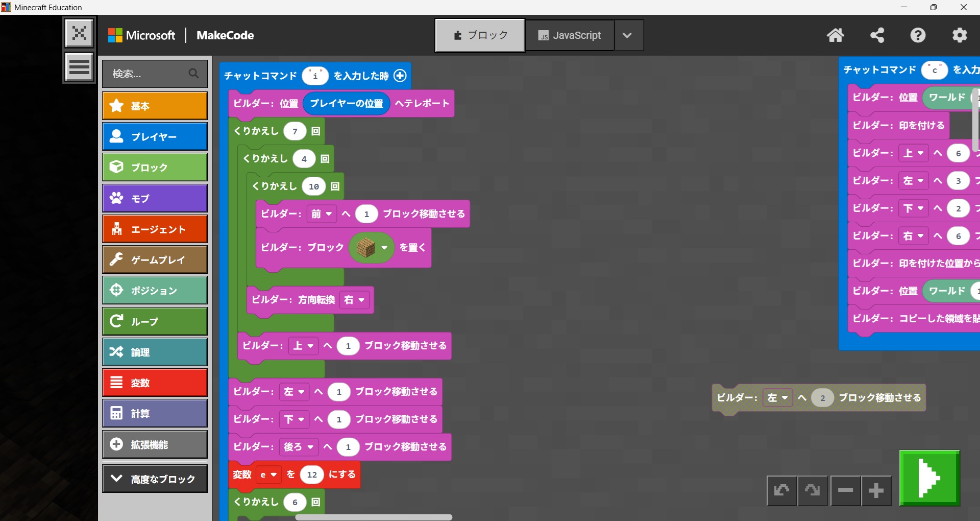Image resolution: width=980 pixels, height=521 pixels.
Task: Open the エージェント block category
Action: 155,229
